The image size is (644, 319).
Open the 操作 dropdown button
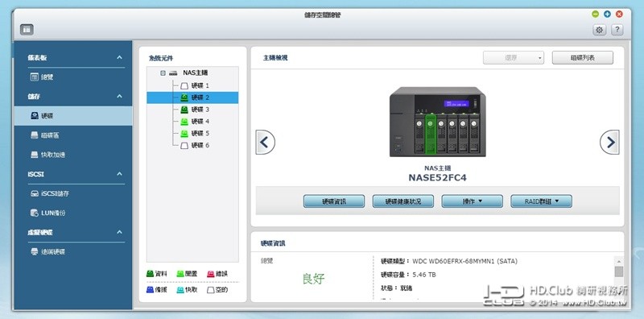point(473,201)
